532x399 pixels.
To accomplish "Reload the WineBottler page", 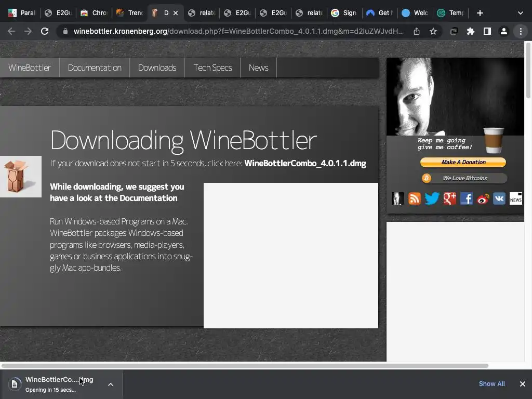I will coord(45,32).
